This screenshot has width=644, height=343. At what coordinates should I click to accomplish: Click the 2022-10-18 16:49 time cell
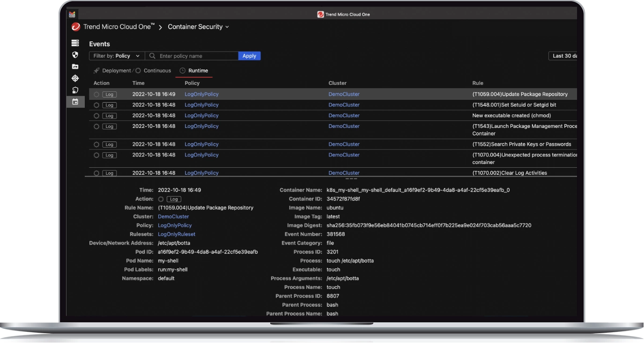154,94
